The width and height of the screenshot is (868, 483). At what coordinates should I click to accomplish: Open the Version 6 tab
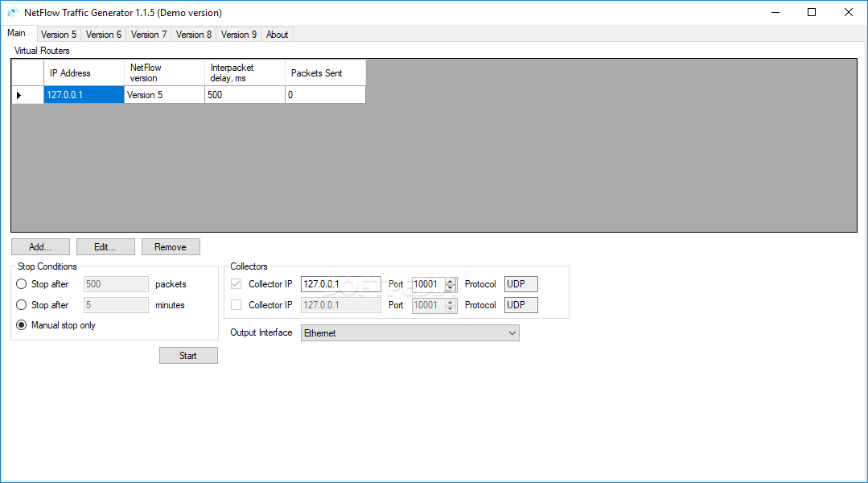104,35
